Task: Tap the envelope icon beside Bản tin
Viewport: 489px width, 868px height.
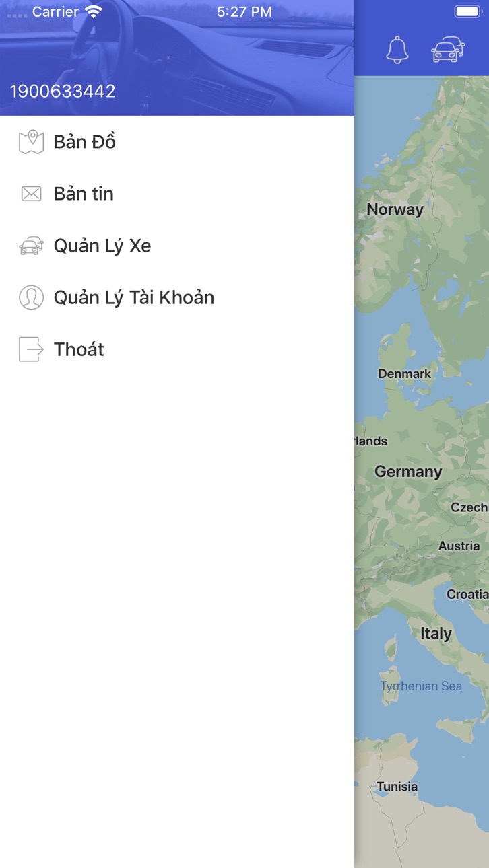Action: [x=31, y=194]
